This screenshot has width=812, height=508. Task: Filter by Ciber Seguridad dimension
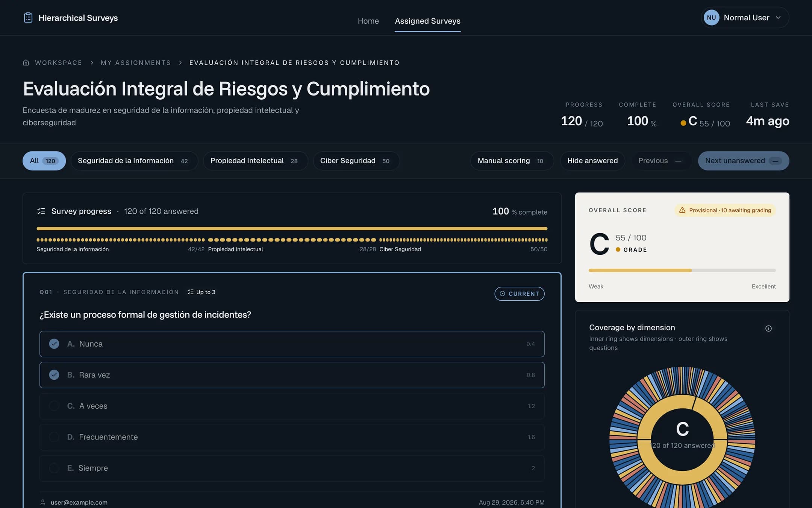click(x=356, y=161)
